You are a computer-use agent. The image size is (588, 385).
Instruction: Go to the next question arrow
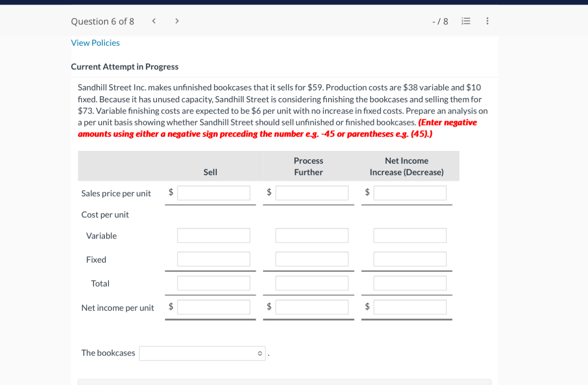pos(177,21)
